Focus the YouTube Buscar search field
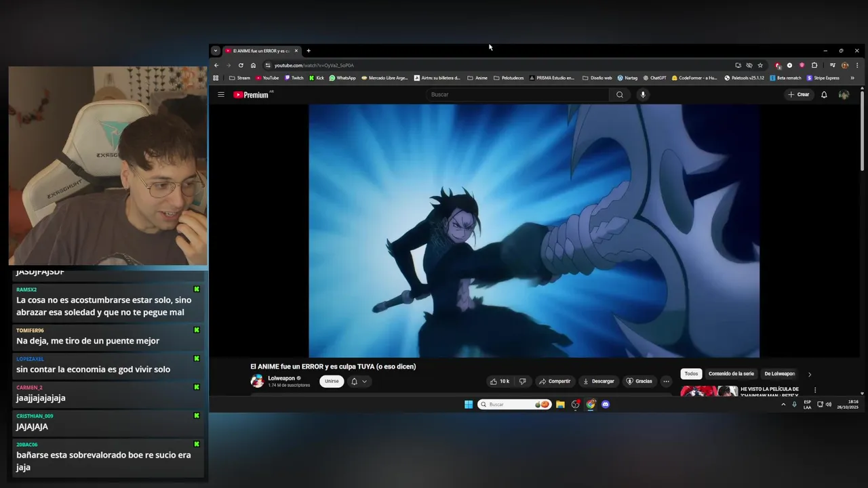 [518, 95]
